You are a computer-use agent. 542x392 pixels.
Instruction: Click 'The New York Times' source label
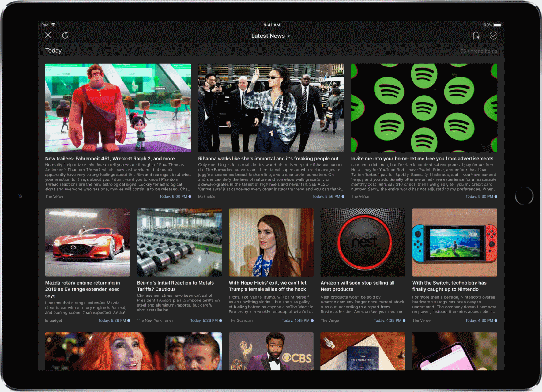point(155,321)
